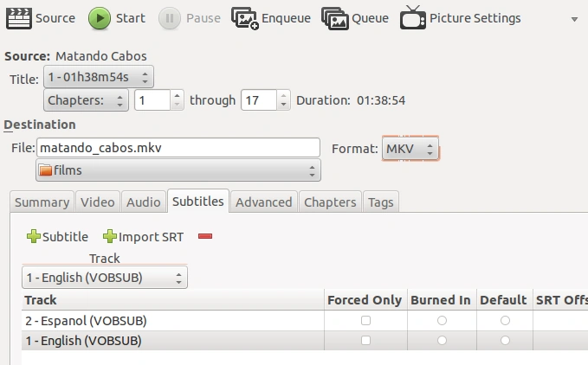Viewport: 588px width, 365px height.
Task: Open the Title dropdown
Action: coord(98,78)
